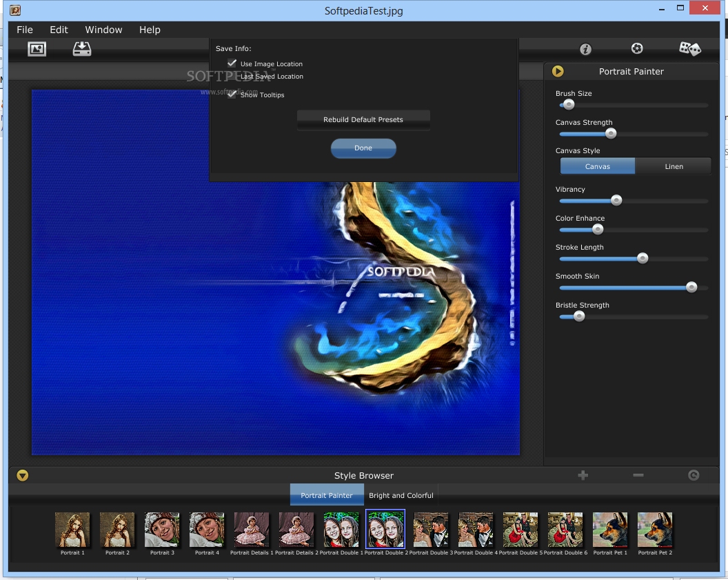Image resolution: width=728 pixels, height=580 pixels.
Task: Select Canvas style option
Action: [x=598, y=166]
